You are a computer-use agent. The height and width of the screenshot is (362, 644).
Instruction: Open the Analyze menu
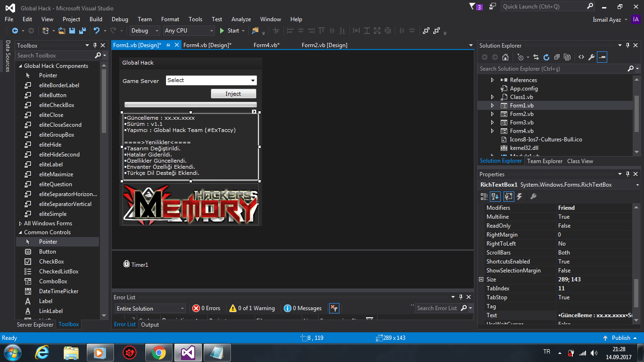click(241, 19)
